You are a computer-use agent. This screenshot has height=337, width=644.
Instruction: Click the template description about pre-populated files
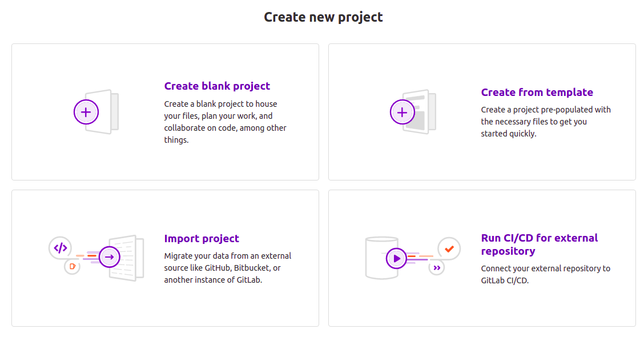pos(545,122)
